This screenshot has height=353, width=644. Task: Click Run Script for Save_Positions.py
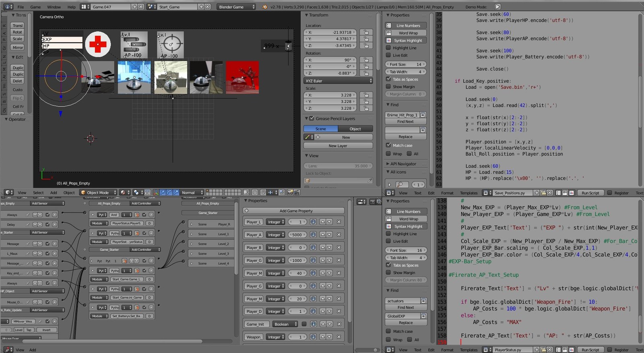(x=590, y=193)
